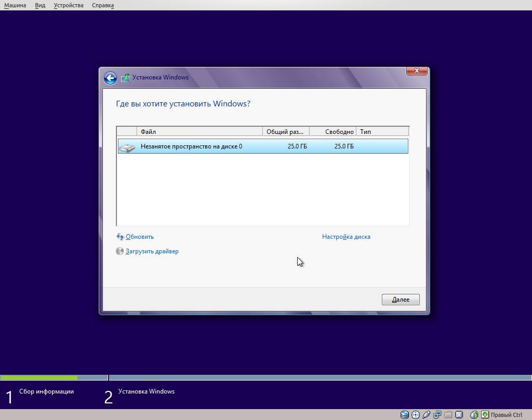
Task: Open the Вид menu
Action: click(40, 5)
